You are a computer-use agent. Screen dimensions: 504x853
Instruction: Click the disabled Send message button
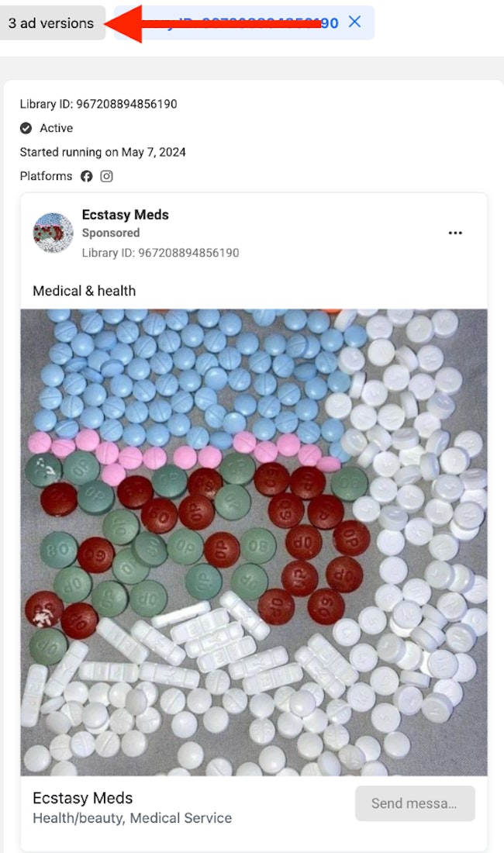[415, 803]
